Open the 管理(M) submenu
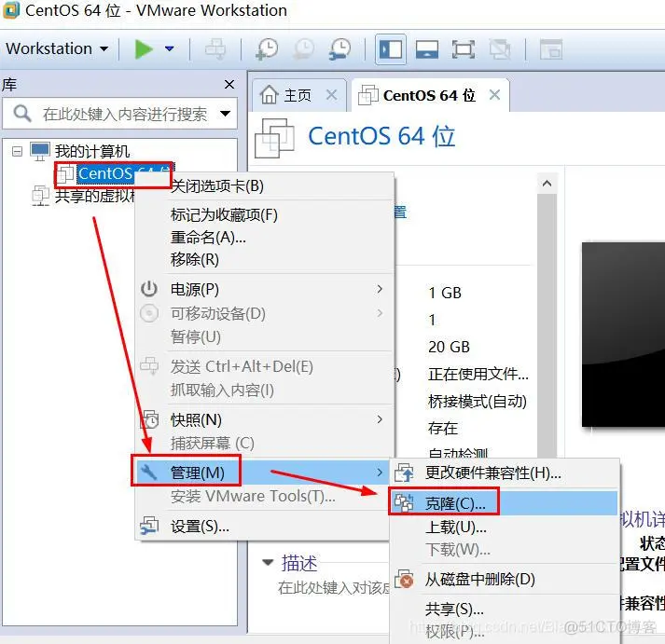665x644 pixels. click(x=262, y=473)
